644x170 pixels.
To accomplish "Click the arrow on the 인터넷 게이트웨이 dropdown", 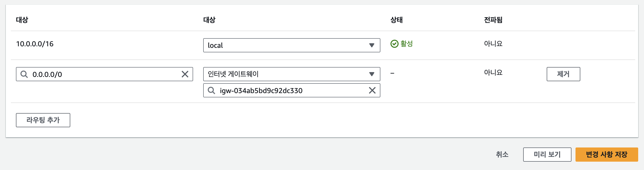I will [372, 74].
